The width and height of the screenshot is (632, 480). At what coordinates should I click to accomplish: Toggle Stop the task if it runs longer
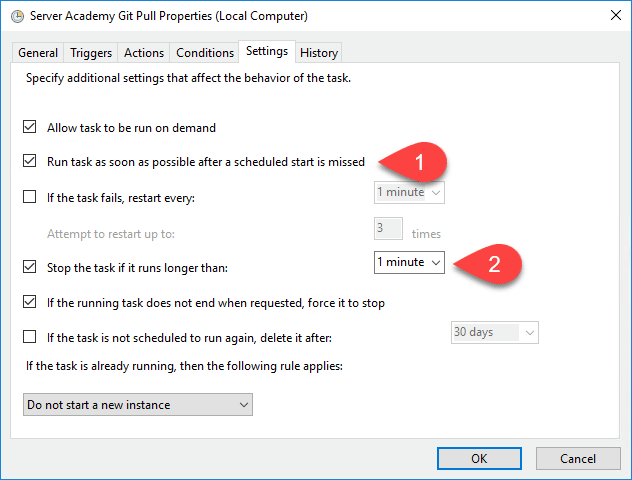[29, 267]
